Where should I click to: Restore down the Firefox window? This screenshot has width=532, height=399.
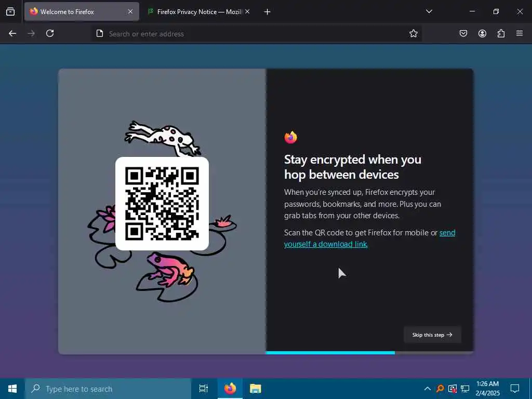coord(496,11)
